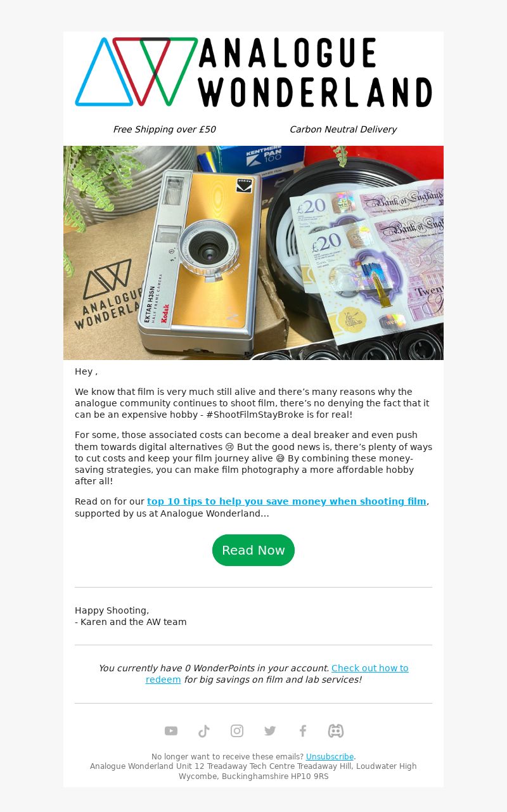This screenshot has height=812, width=507.
Task: Click the Free Shipping over £50 text
Action: pos(164,129)
